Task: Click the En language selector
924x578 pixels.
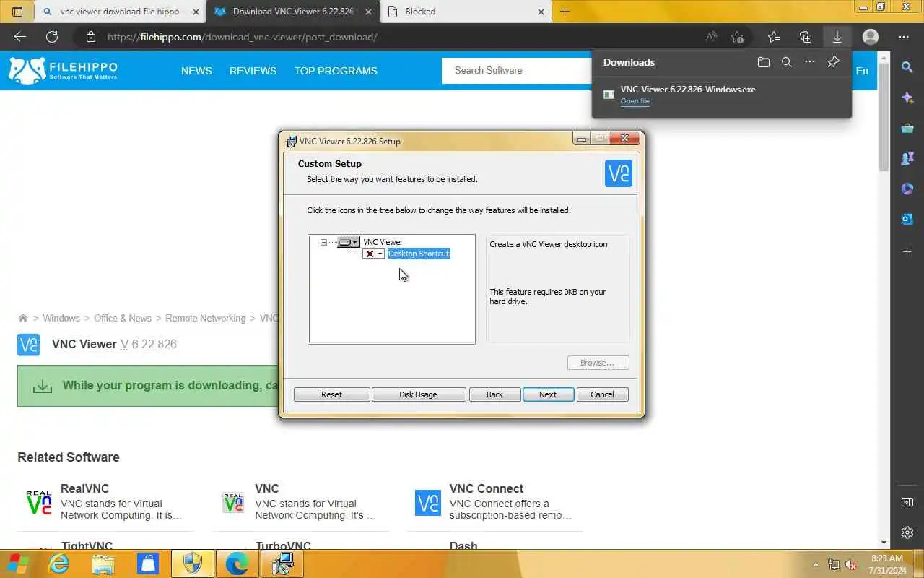Action: pyautogui.click(x=862, y=71)
